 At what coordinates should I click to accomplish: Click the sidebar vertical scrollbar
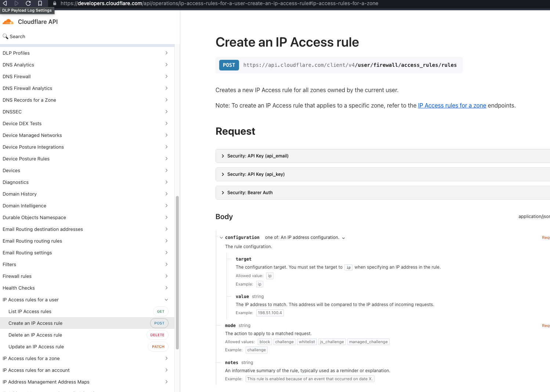177,272
